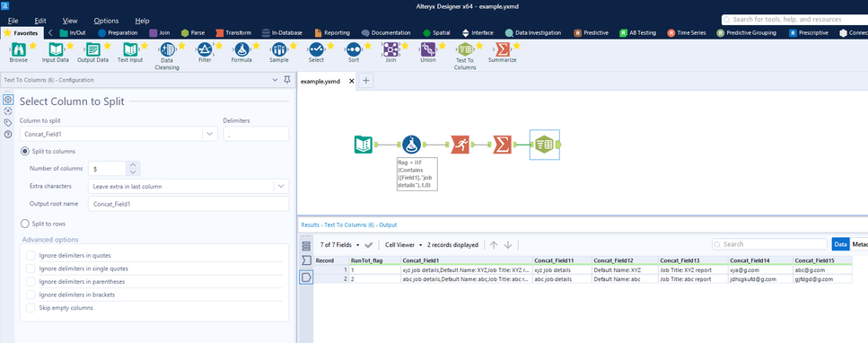Select the Browse tool icon

[x=18, y=50]
